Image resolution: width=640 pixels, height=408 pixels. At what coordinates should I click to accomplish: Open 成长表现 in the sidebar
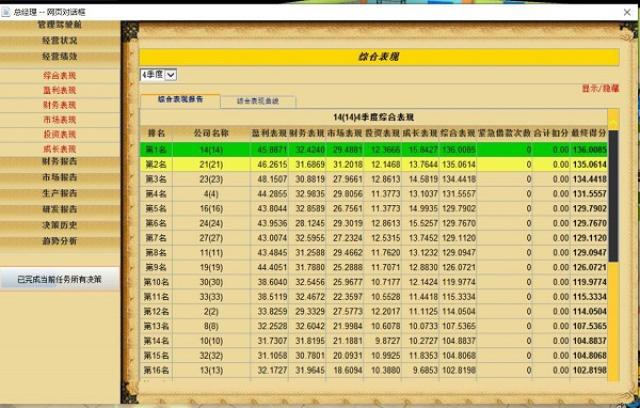pos(59,149)
